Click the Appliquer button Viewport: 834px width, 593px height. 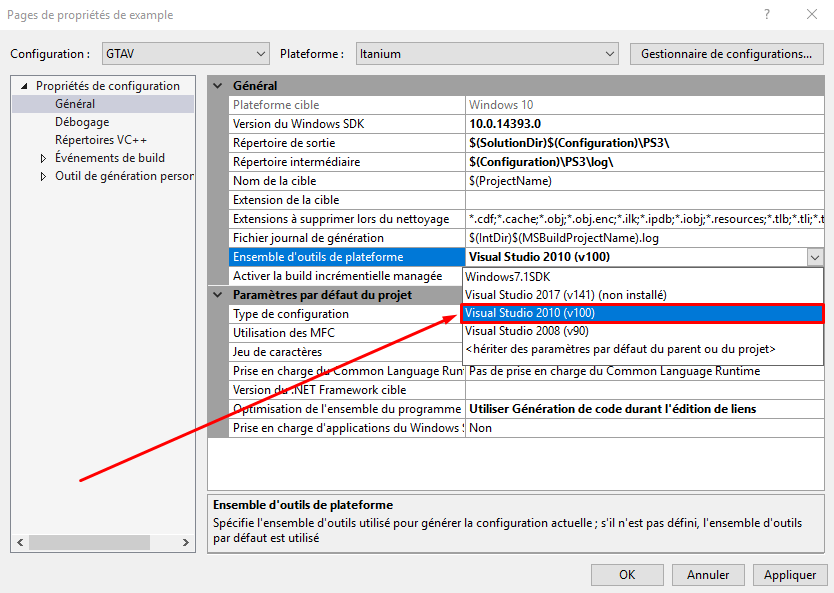point(789,575)
